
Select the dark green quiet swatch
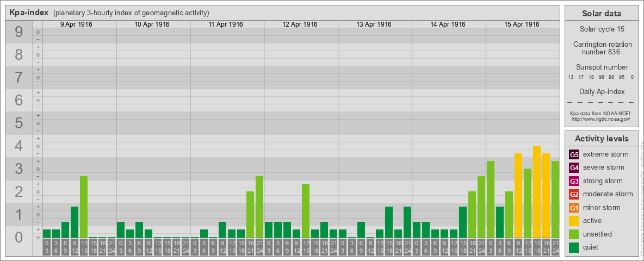[574, 247]
